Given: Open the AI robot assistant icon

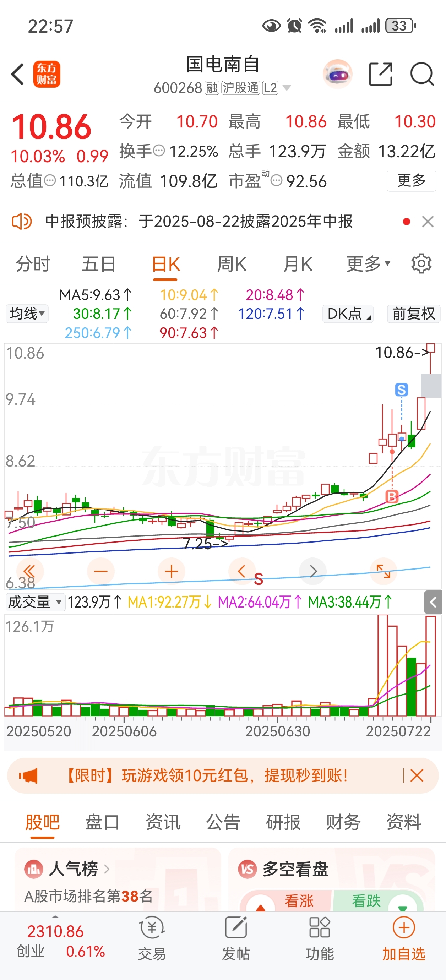Looking at the screenshot, I should click(337, 74).
